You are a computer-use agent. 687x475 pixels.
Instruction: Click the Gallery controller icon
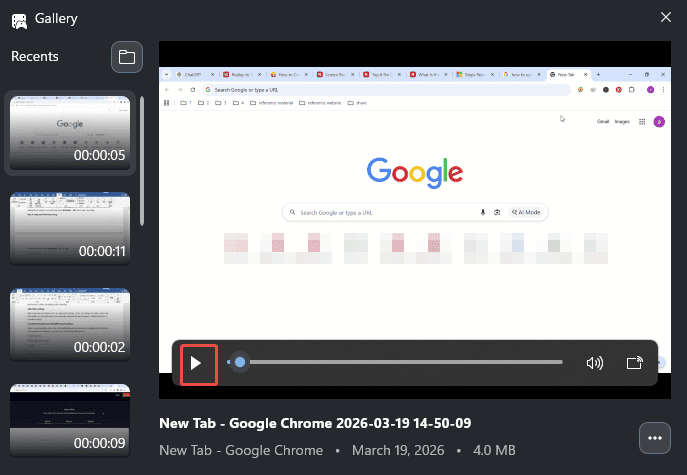click(x=19, y=21)
